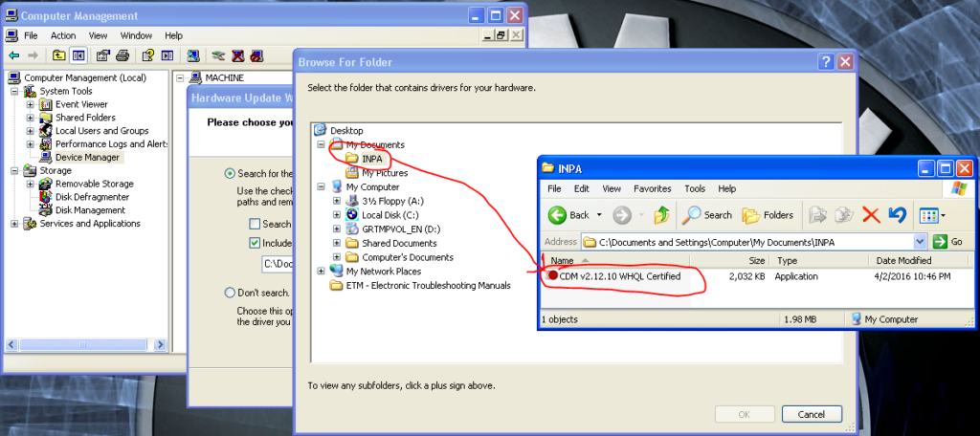Expand My Network Places in Browse dialog
This screenshot has height=436, width=980.
pyautogui.click(x=322, y=272)
